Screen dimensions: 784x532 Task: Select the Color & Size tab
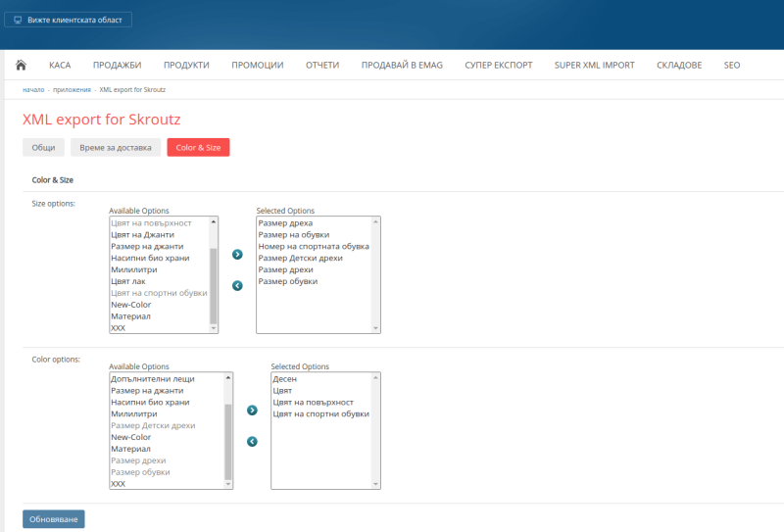pyautogui.click(x=199, y=148)
